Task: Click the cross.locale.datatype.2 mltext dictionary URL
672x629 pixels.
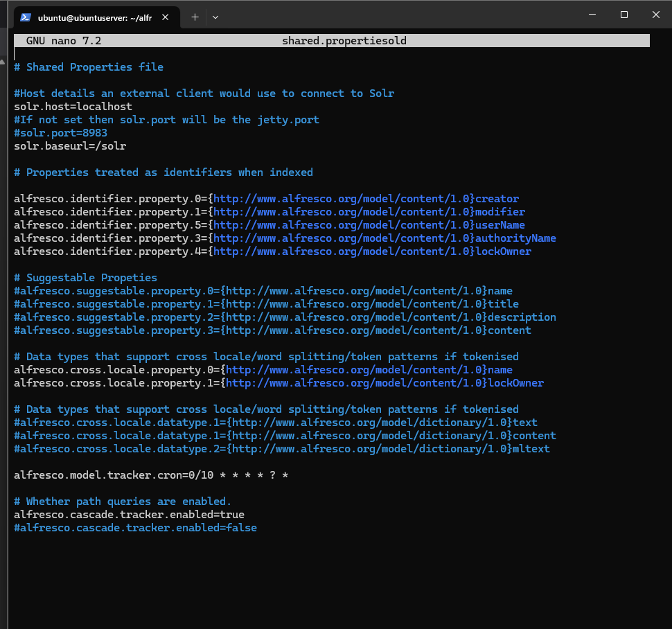Action: 371,449
